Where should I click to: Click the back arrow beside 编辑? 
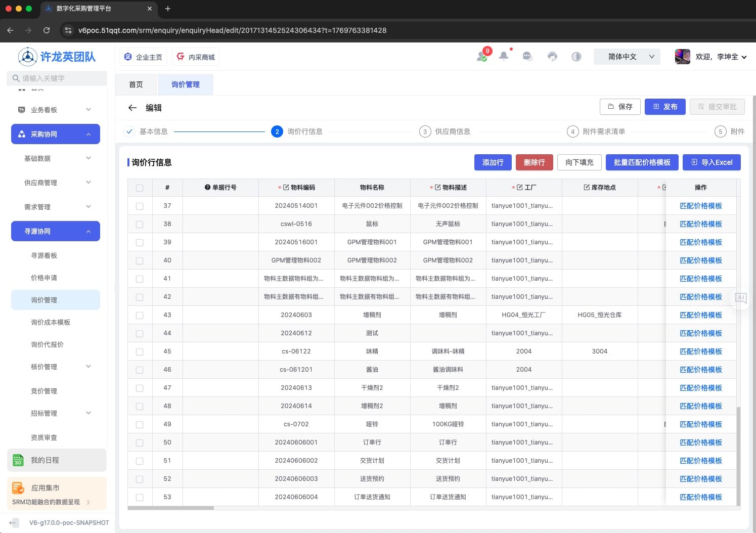coord(132,108)
